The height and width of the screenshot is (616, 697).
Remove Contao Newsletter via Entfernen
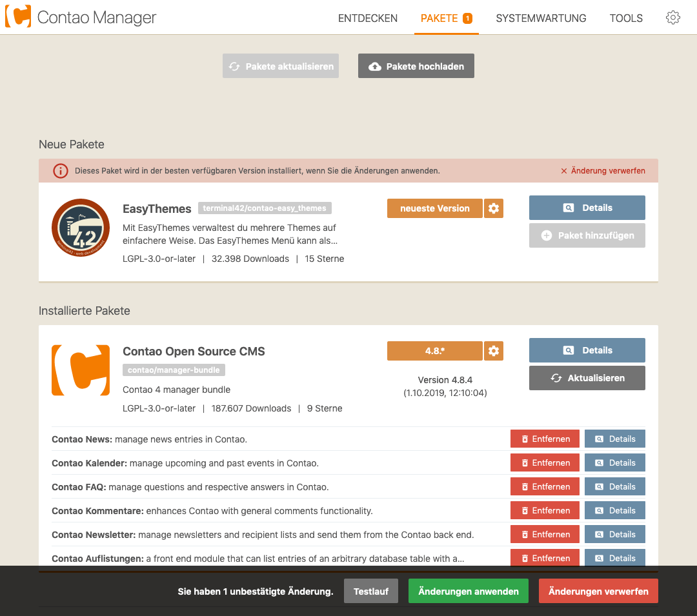(545, 534)
